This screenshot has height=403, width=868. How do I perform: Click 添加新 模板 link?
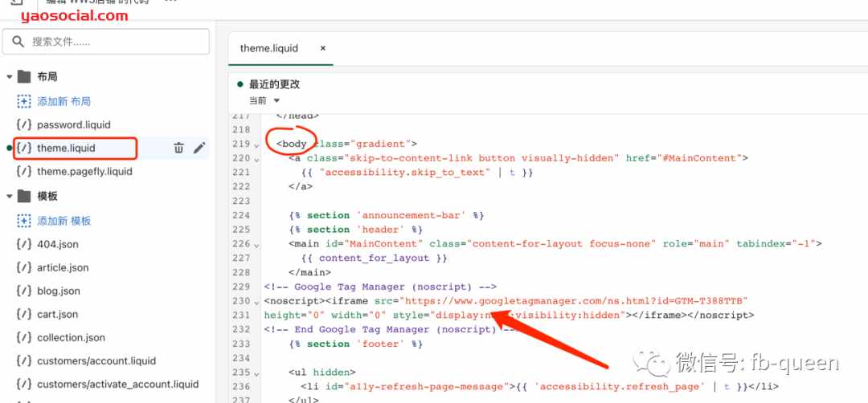pyautogui.click(x=63, y=221)
